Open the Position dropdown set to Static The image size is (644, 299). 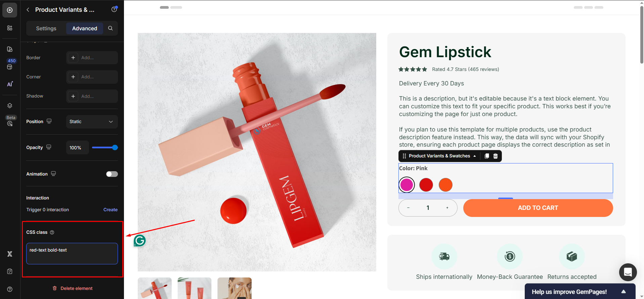click(92, 122)
